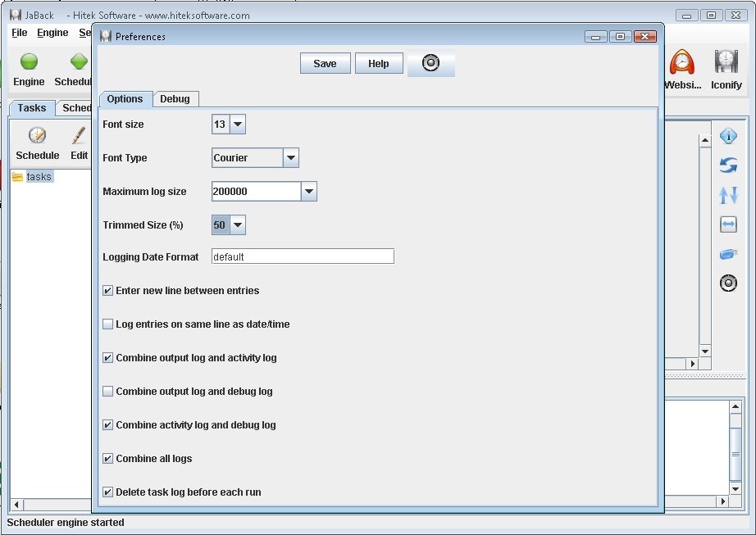The height and width of the screenshot is (535, 756).
Task: Click the Iconify toolbar icon
Action: point(726,62)
